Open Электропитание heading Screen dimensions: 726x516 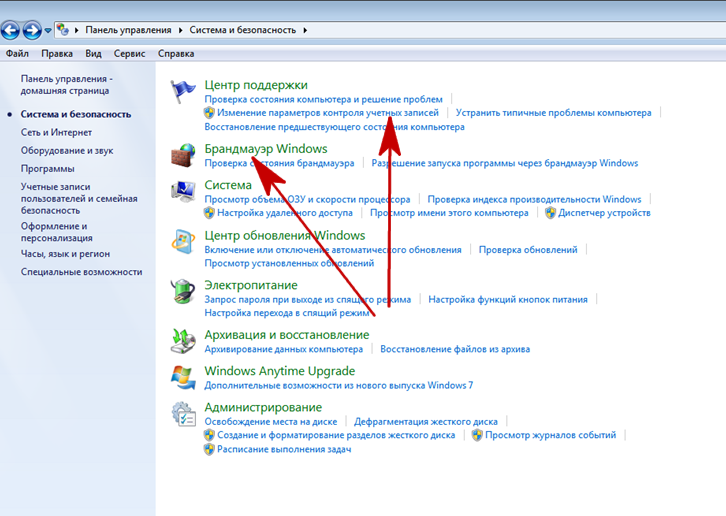click(251, 285)
